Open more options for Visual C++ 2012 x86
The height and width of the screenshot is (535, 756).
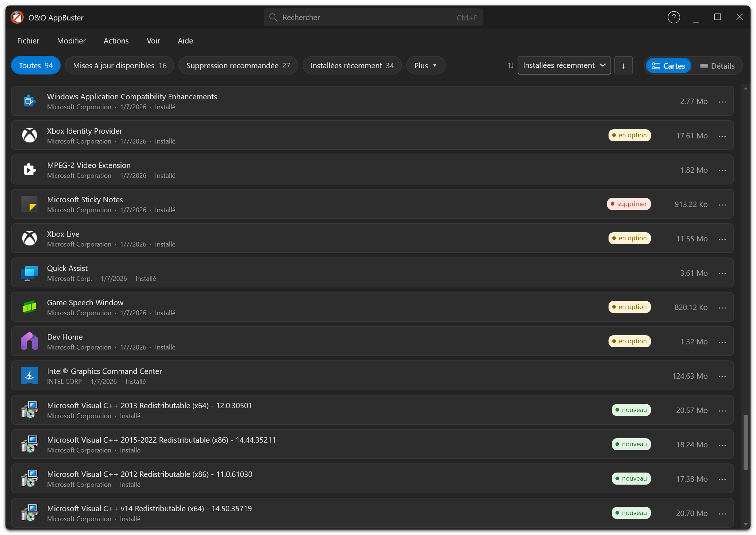722,479
